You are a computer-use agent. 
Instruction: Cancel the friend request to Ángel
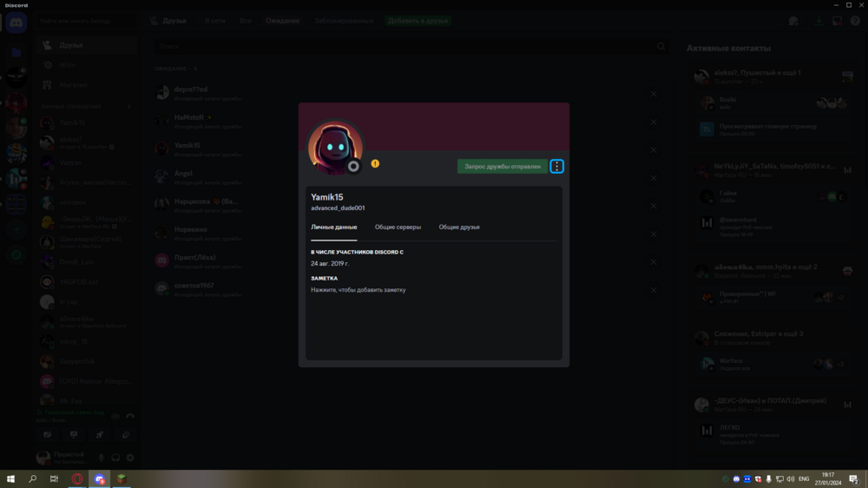654,178
